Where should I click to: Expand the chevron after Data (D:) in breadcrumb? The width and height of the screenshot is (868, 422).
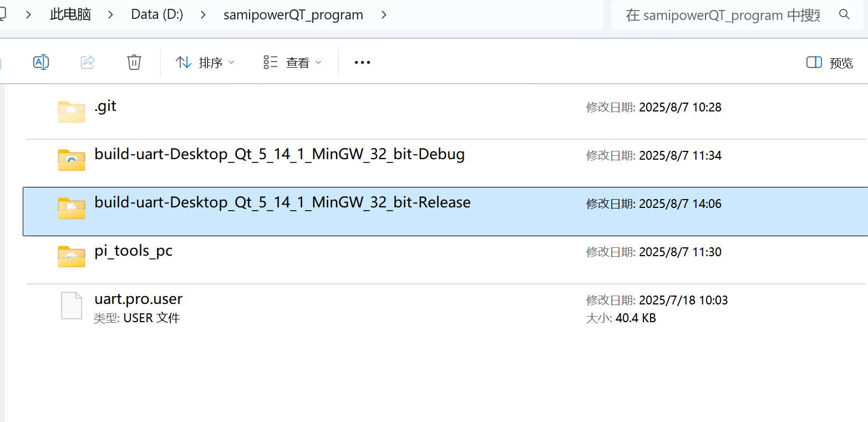point(204,15)
